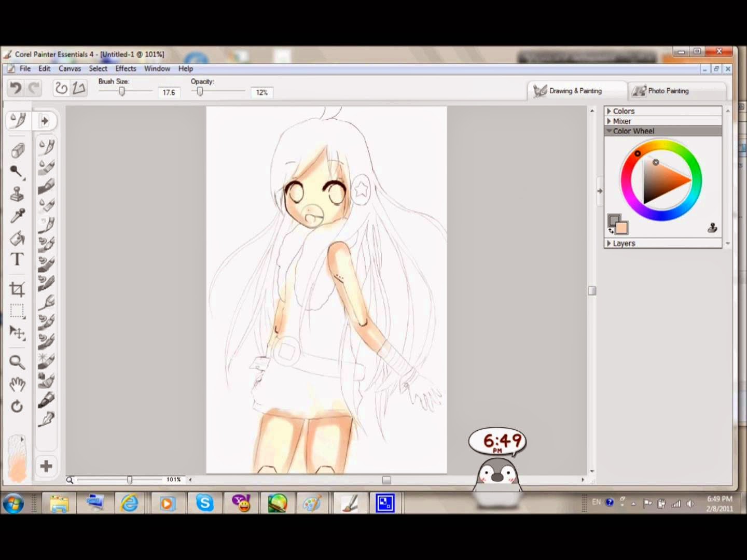Select the peach main color swatch
The width and height of the screenshot is (747, 560).
[x=621, y=228]
